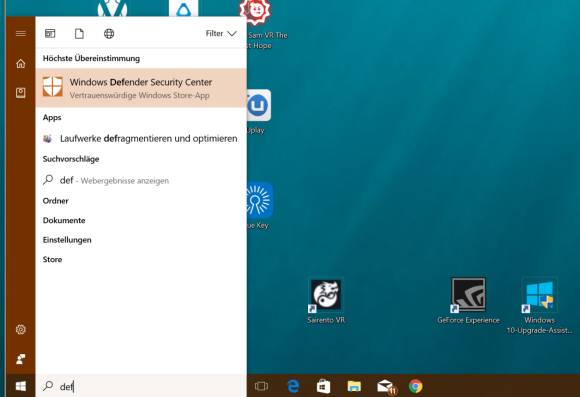The height and width of the screenshot is (397, 580).
Task: Click the defragment app icon
Action: (x=47, y=138)
